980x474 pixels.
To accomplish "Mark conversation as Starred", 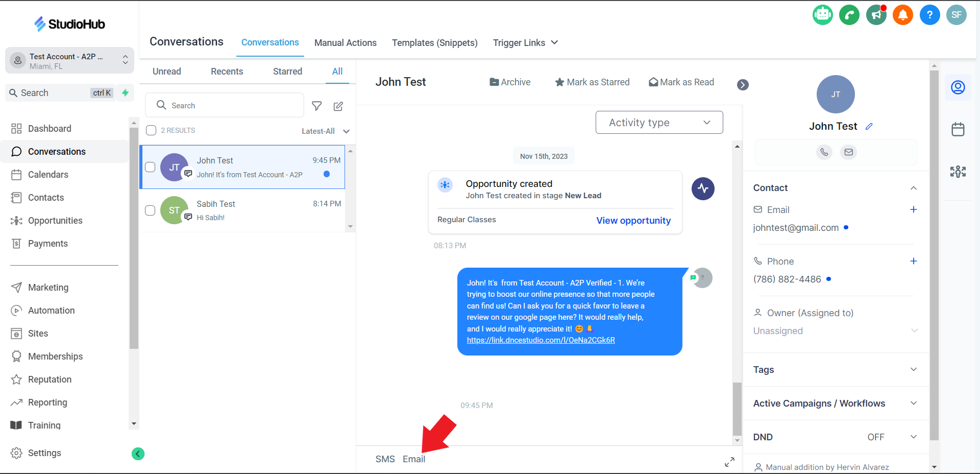I will 592,82.
